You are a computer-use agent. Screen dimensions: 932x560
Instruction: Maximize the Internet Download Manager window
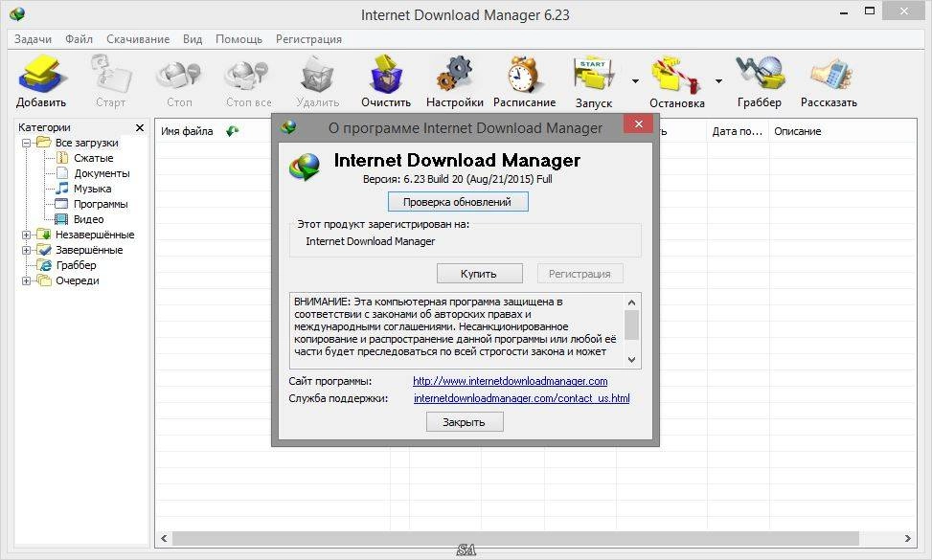870,11
